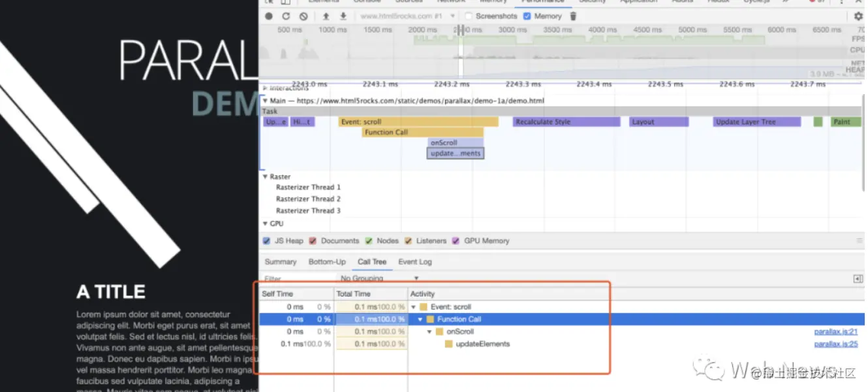The image size is (868, 392).
Task: Select the Layout flame chart bar
Action: coord(659,122)
